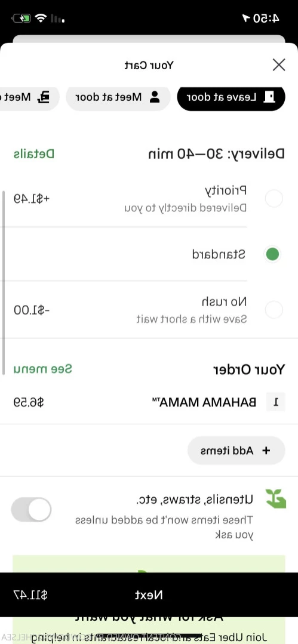Open the quantity selector showing 1
The width and height of the screenshot is (298, 644).
click(x=276, y=402)
